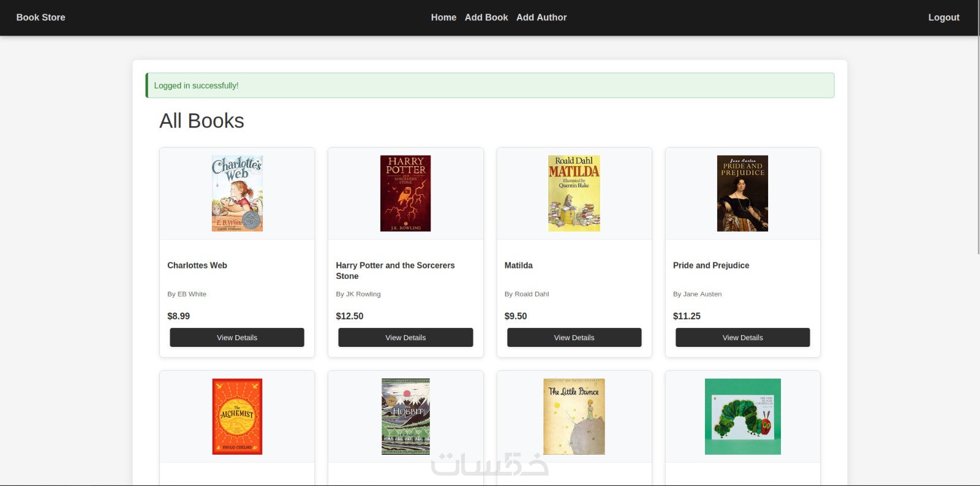
Task: Open the Very Hungry Caterpillar cover
Action: pos(742,417)
